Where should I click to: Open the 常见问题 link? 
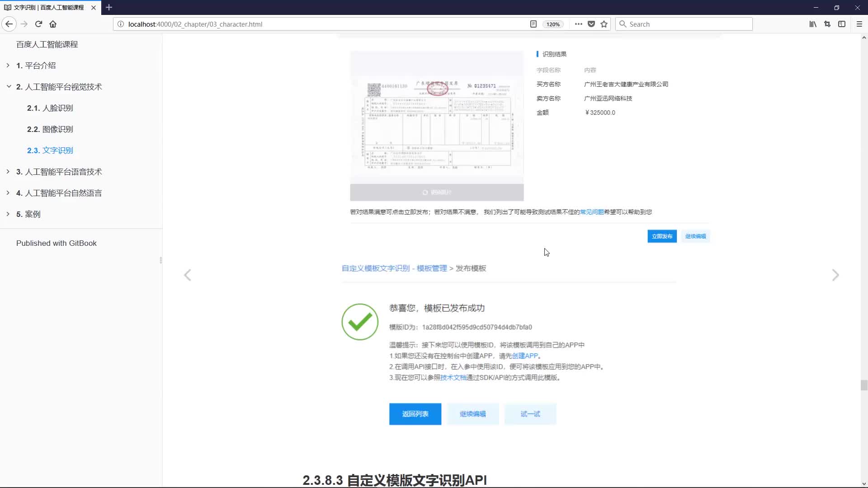592,212
